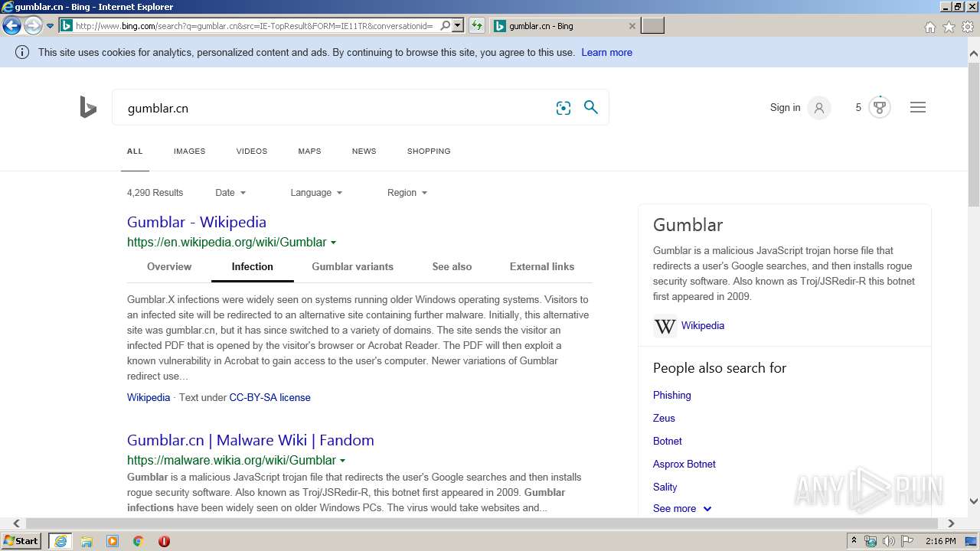
Task: Click vertical scrollbar down arrow
Action: click(x=974, y=501)
